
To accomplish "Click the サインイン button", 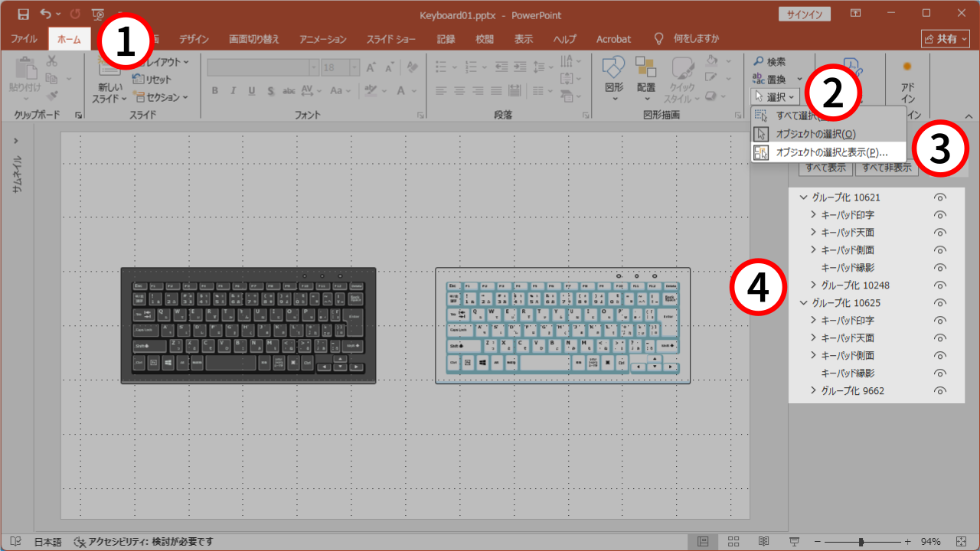I will (x=804, y=14).
